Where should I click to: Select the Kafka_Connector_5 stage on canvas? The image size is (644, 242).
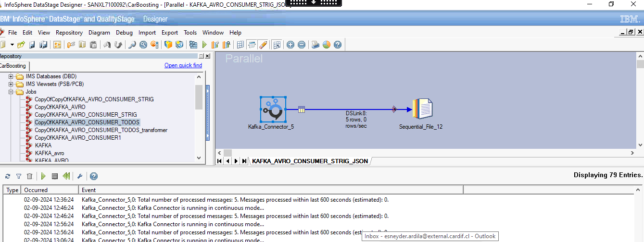coord(273,109)
